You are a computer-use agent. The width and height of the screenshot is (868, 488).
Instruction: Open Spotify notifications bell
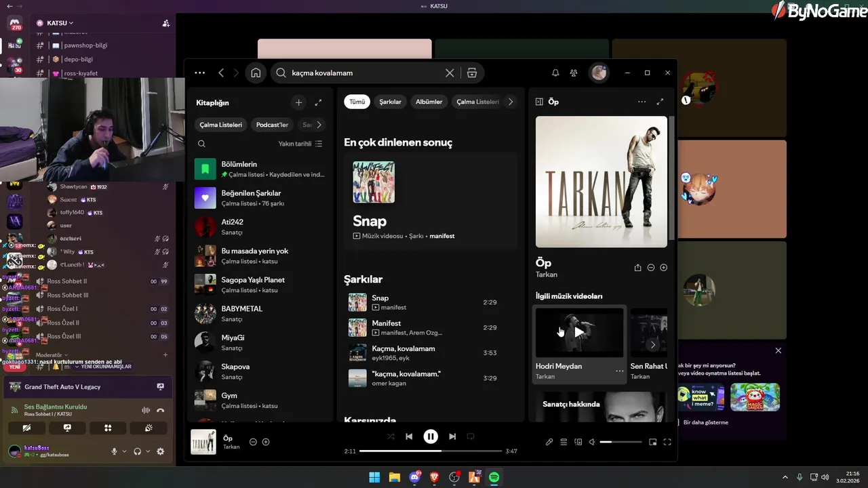555,73
